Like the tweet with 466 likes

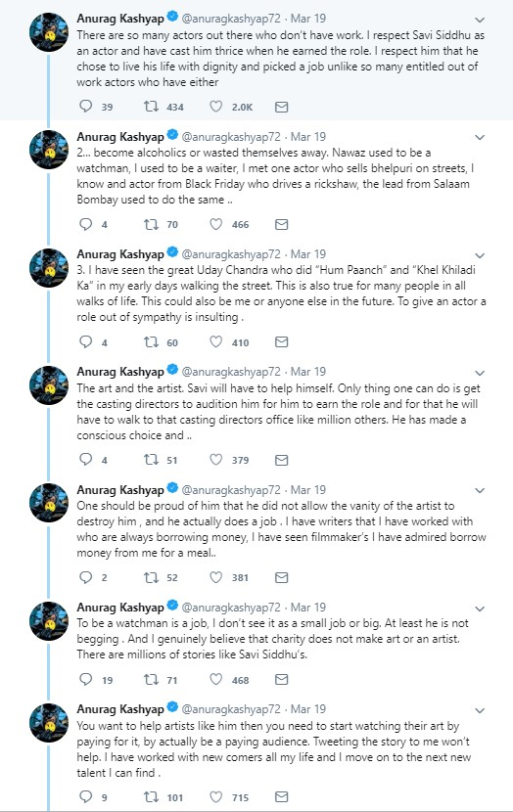(215, 224)
